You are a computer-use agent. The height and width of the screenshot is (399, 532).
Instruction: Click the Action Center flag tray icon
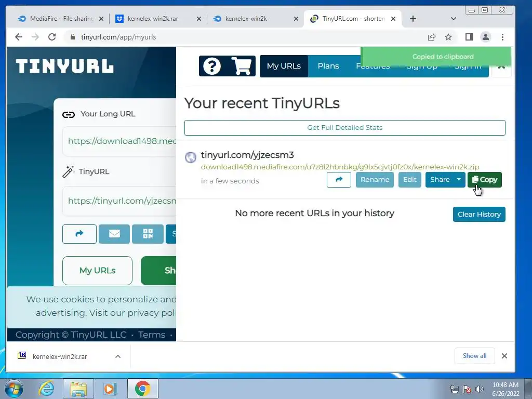[467, 389]
